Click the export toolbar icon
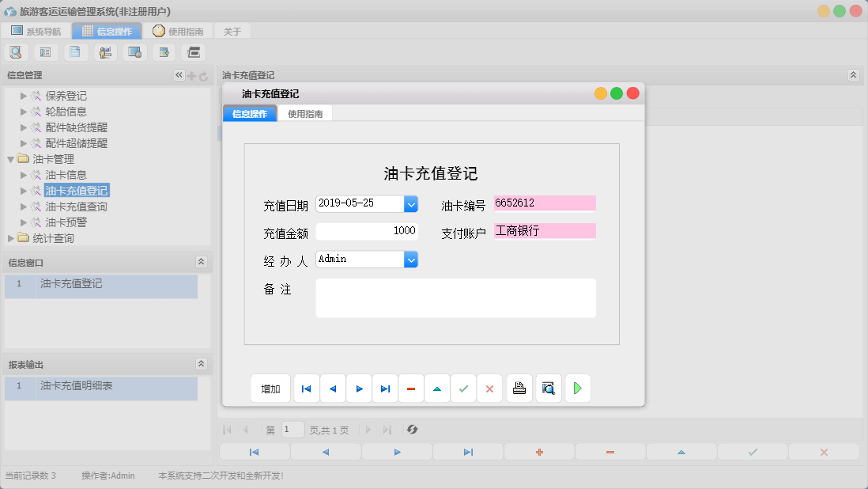Screen dimensions: 868x489 click(x=163, y=51)
